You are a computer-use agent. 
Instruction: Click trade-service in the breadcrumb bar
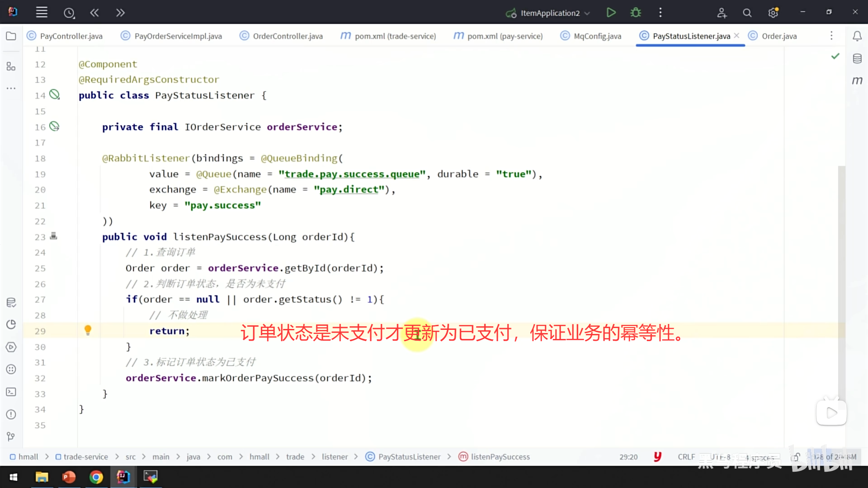point(85,457)
